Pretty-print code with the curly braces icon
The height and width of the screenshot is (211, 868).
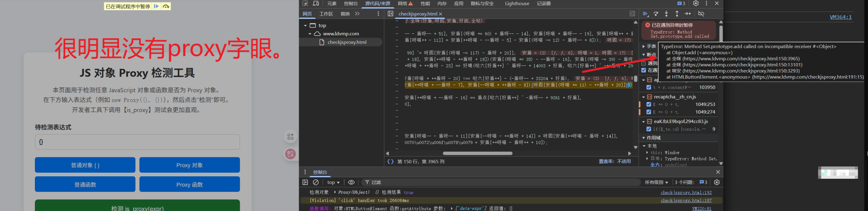pos(390,162)
